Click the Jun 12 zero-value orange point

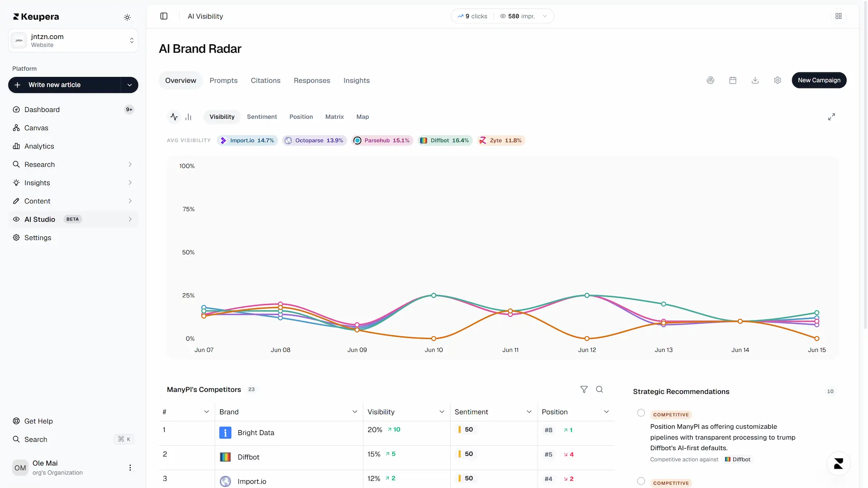(587, 338)
